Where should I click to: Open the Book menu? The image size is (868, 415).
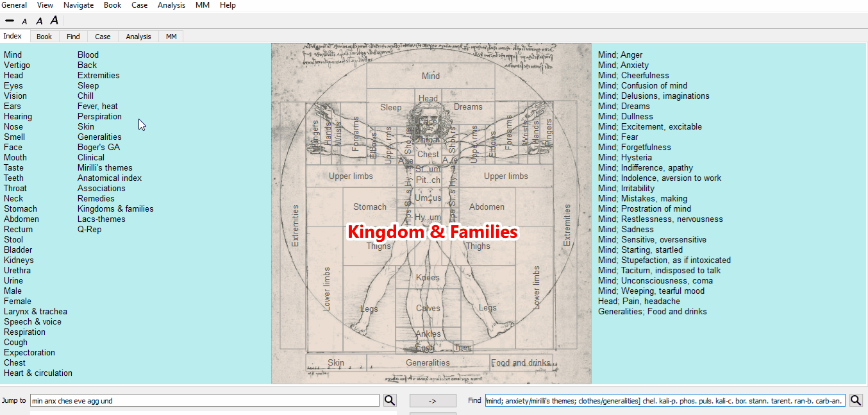pos(112,5)
